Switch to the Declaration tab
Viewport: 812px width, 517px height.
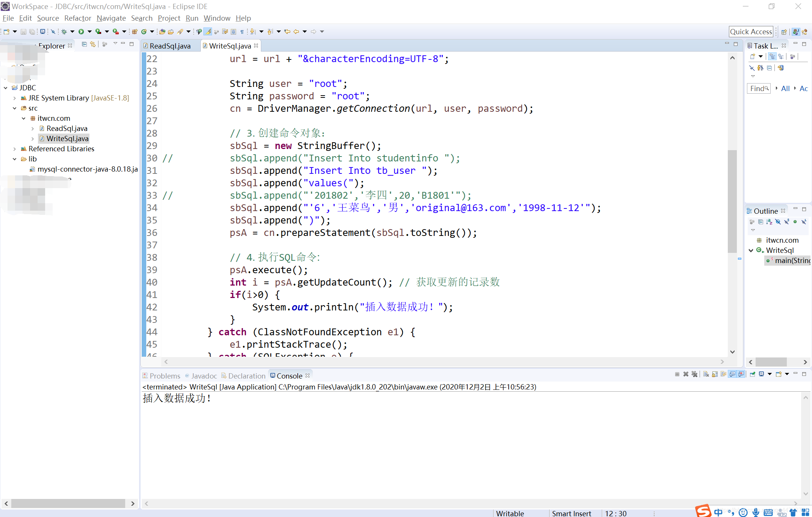pos(244,376)
